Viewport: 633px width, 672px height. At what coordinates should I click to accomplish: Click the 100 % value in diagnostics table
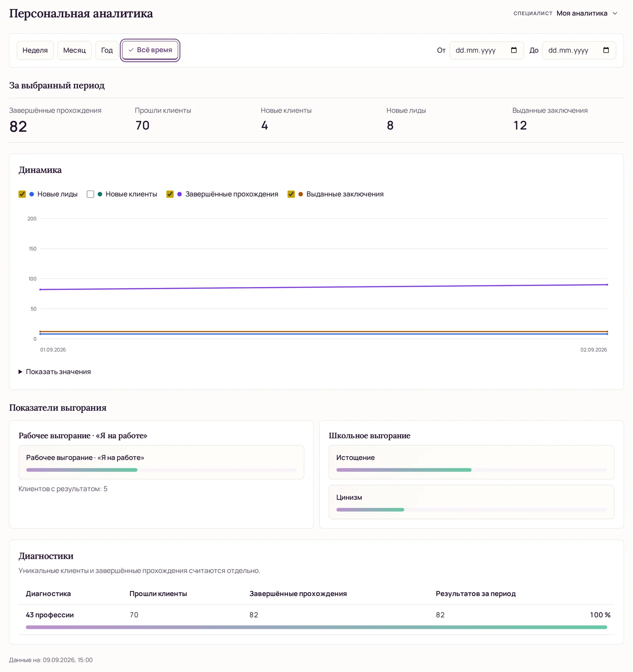pyautogui.click(x=600, y=615)
